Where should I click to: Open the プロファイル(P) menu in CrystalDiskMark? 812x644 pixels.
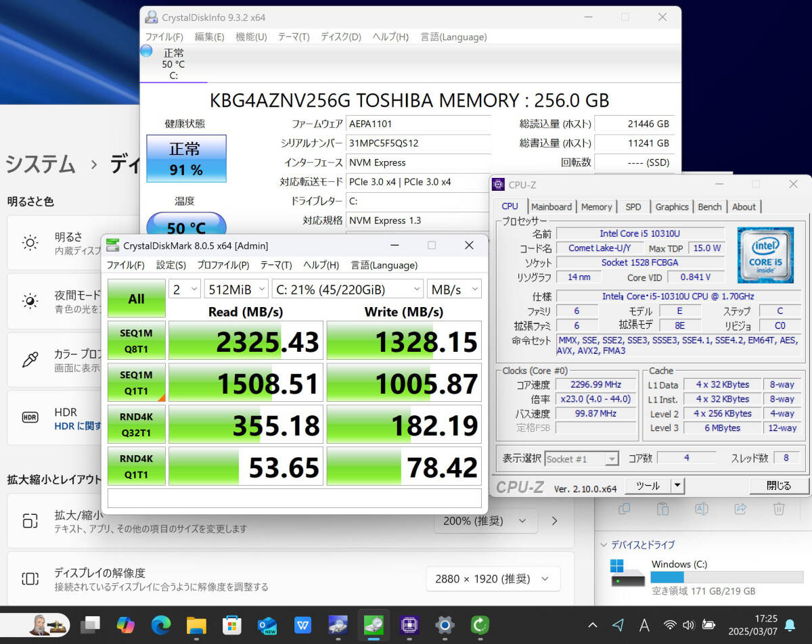point(223,264)
